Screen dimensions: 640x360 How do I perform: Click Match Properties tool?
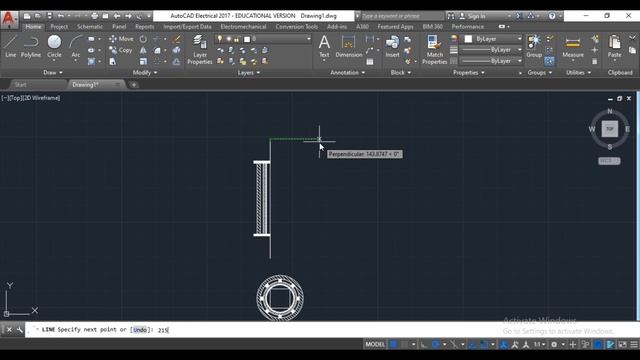[434, 50]
